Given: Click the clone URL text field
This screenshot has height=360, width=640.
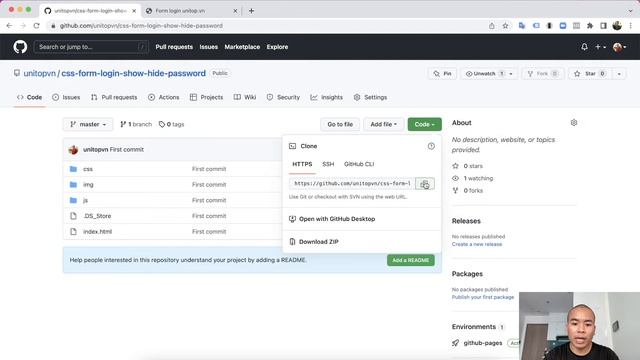Looking at the screenshot, I should 352,184.
